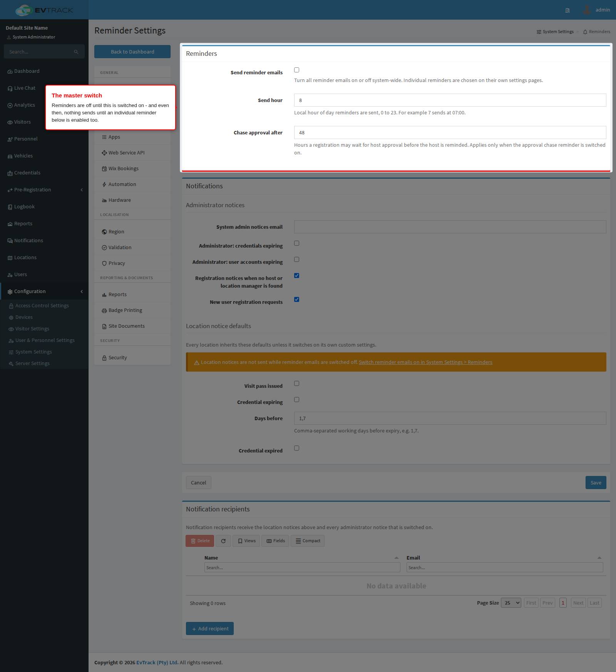The width and height of the screenshot is (616, 672).
Task: Open Badge Printing settings item
Action: pos(132,310)
